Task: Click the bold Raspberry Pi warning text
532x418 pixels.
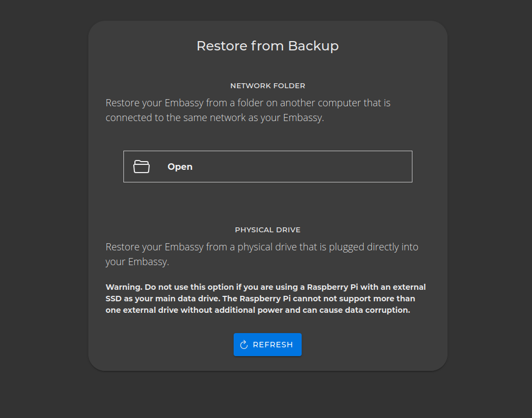Action: (x=265, y=299)
